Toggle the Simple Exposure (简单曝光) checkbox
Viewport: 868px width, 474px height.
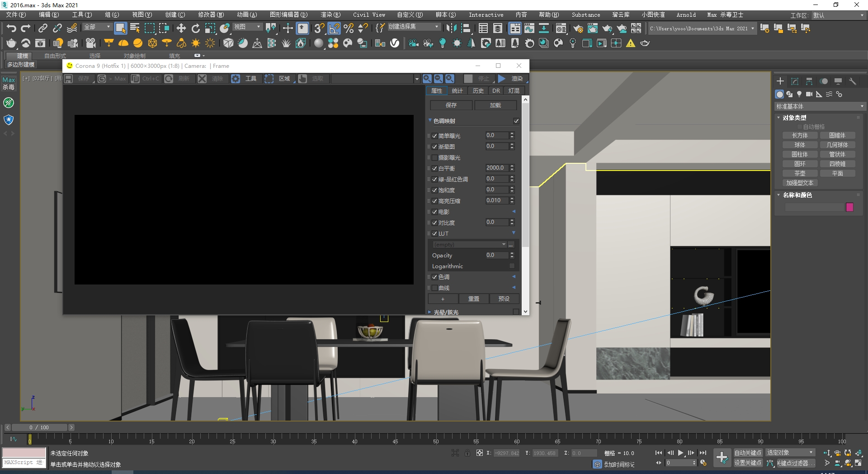click(434, 136)
